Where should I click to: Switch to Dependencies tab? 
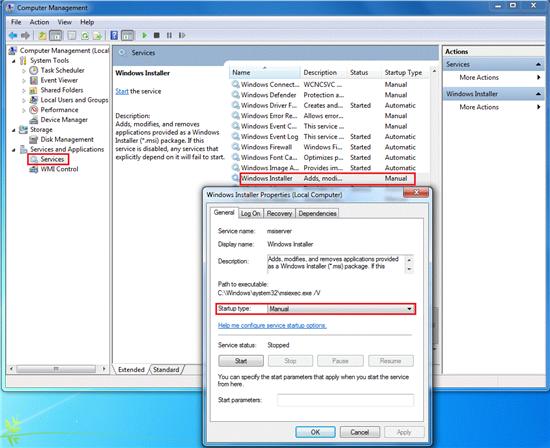tap(317, 213)
